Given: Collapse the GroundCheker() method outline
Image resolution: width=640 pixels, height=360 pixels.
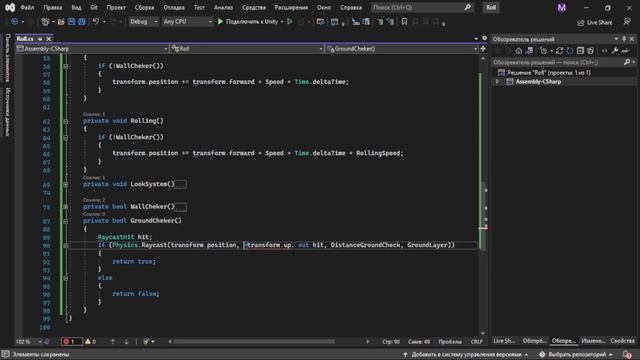Looking at the screenshot, I should (66, 221).
